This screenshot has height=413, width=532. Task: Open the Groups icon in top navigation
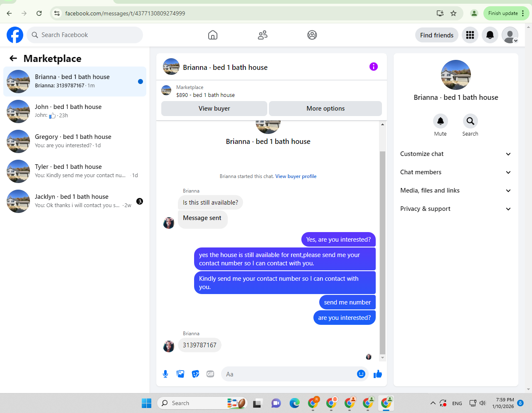312,35
